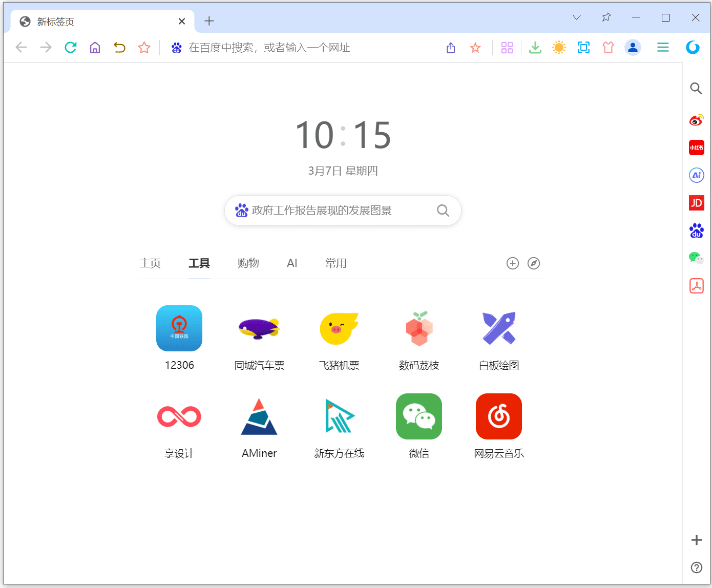Go back to the previous page
The width and height of the screenshot is (712, 588).
21,48
